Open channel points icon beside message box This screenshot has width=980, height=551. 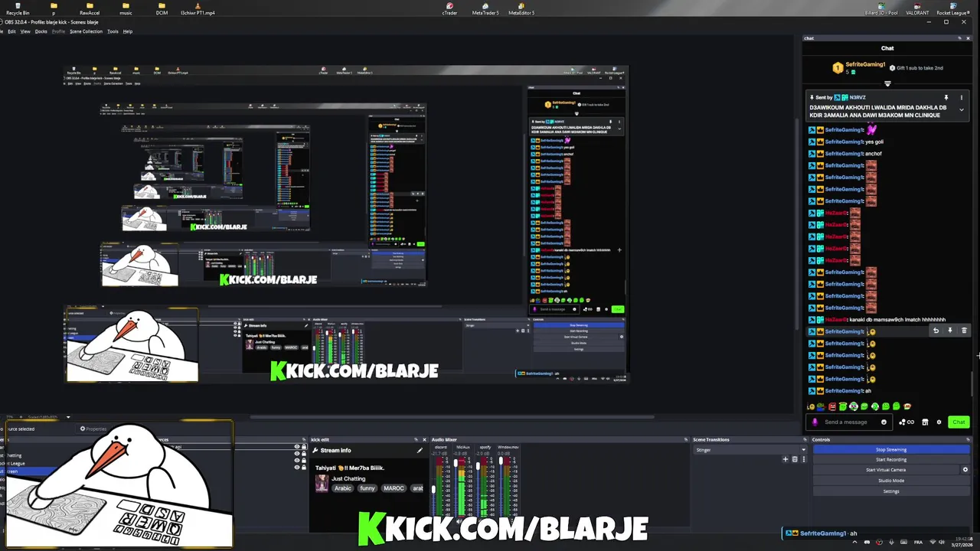906,422
